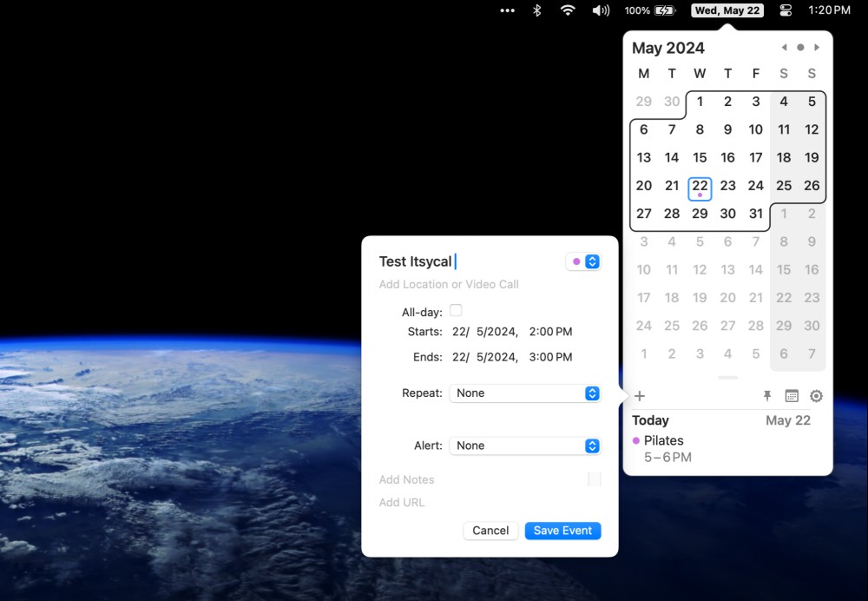Viewport: 868px width, 601px height.
Task: Open Itsycal settings gear
Action: (x=816, y=396)
